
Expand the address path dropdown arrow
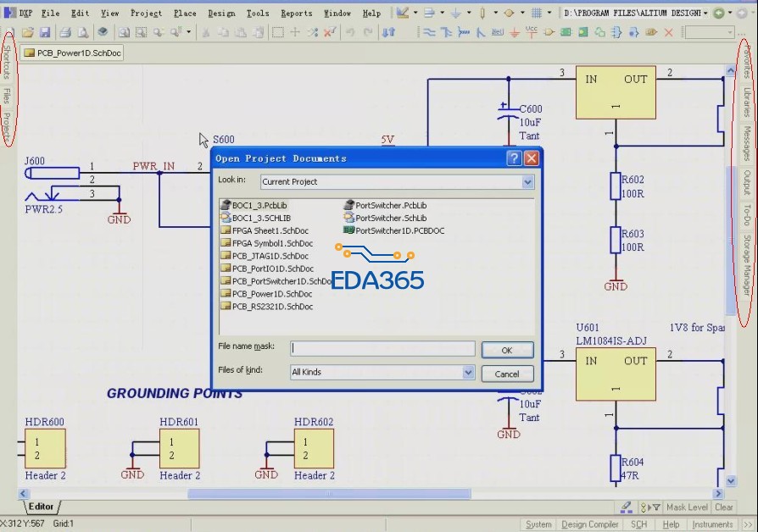tap(705, 13)
